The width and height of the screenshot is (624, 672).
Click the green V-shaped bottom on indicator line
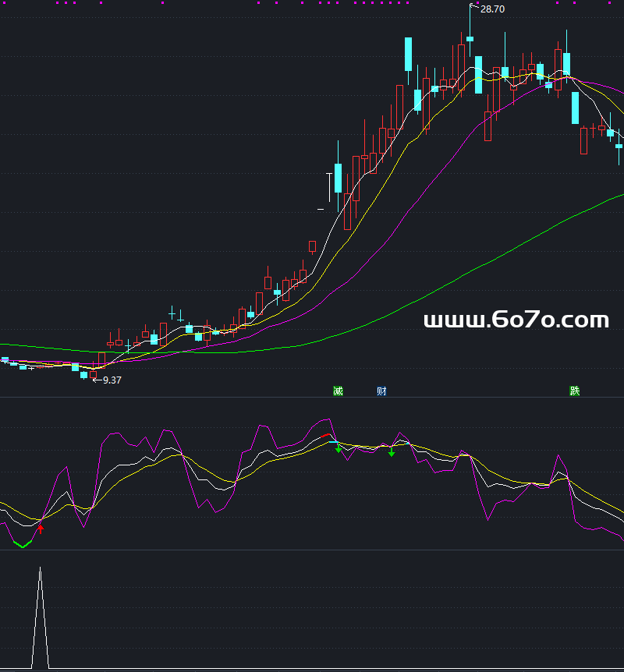pos(23,545)
